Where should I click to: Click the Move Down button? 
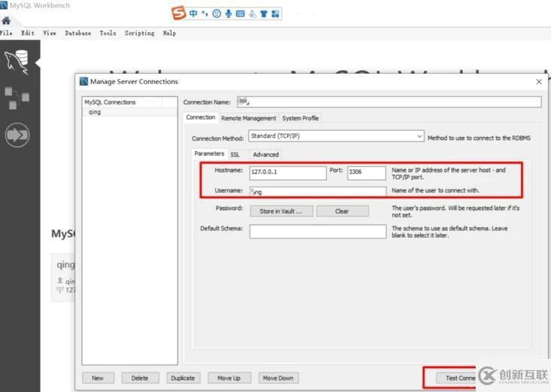pyautogui.click(x=279, y=378)
